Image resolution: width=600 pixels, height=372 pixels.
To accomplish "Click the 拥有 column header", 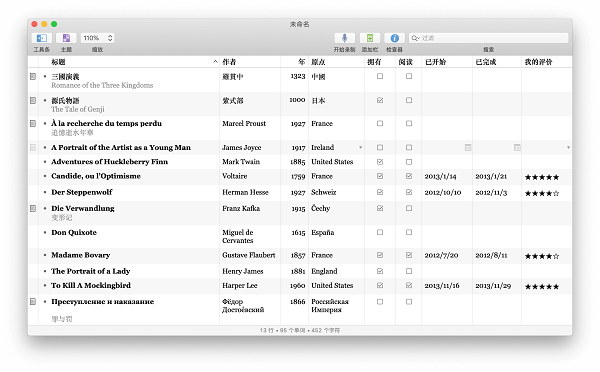I will tap(380, 62).
